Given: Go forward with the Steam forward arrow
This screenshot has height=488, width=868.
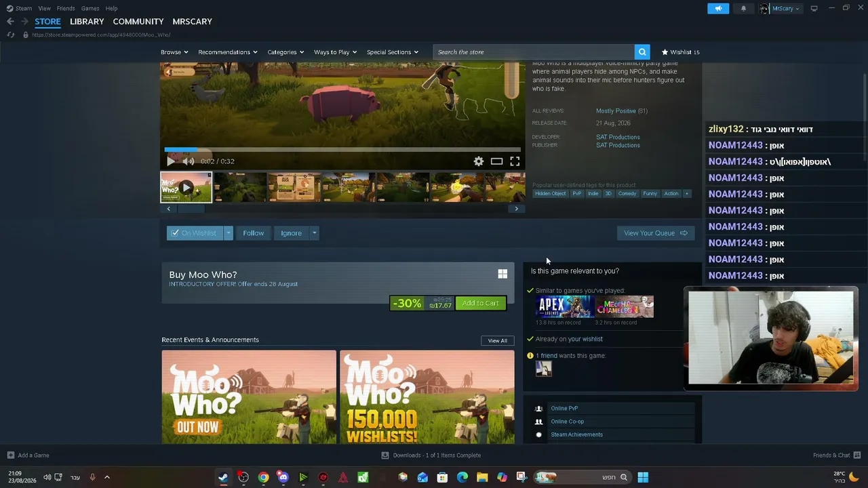Looking at the screenshot, I should tap(24, 22).
